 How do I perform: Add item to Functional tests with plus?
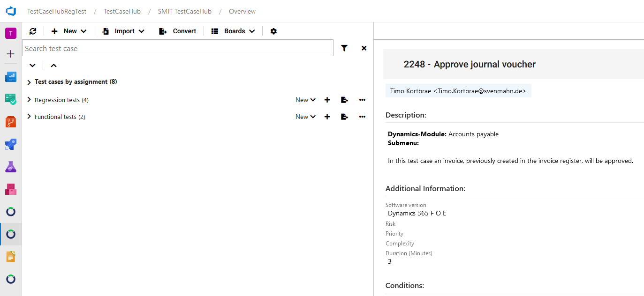click(327, 117)
